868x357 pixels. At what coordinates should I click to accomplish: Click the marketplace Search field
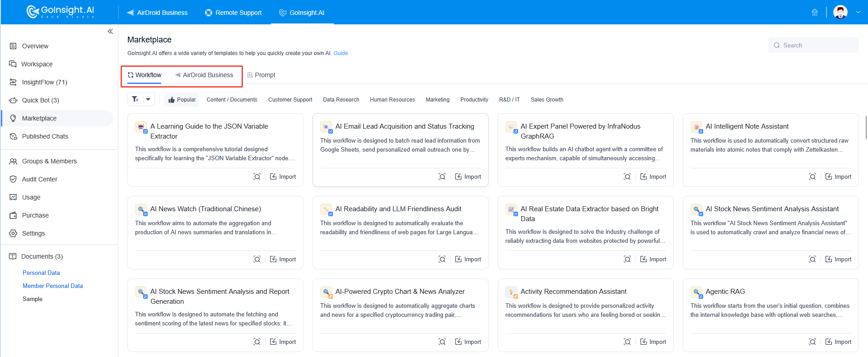point(813,45)
